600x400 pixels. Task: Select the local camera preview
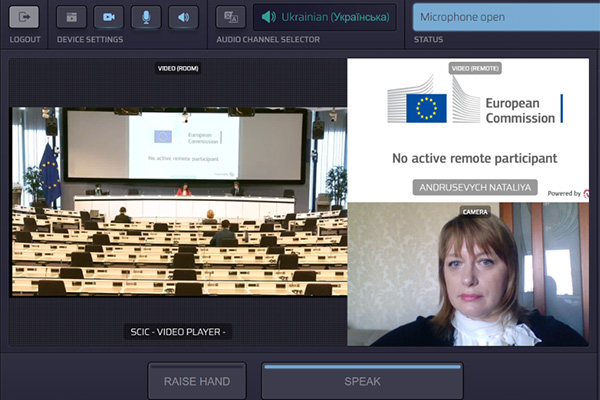[467, 275]
